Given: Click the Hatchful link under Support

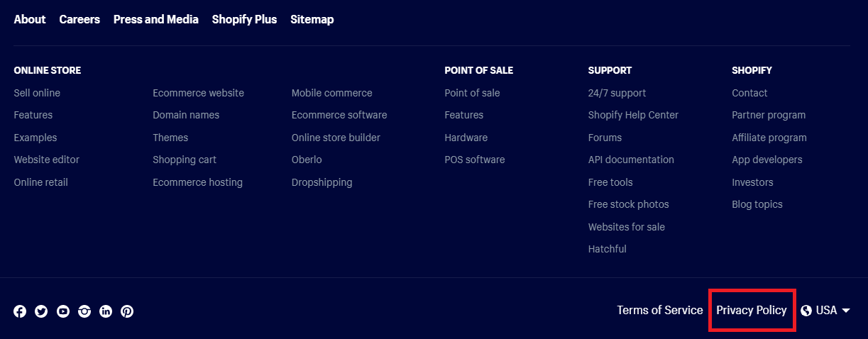Looking at the screenshot, I should tap(607, 249).
